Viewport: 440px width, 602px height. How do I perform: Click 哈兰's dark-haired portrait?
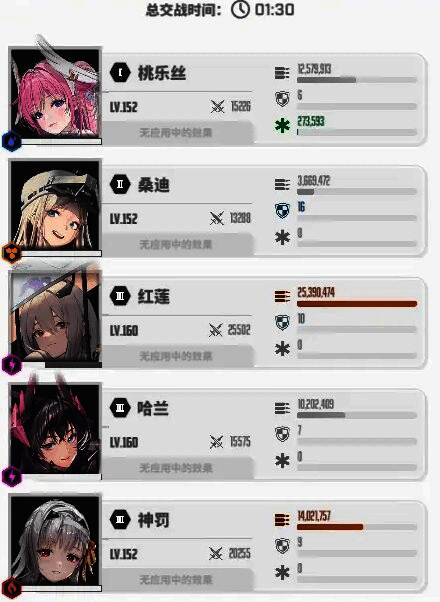click(56, 428)
